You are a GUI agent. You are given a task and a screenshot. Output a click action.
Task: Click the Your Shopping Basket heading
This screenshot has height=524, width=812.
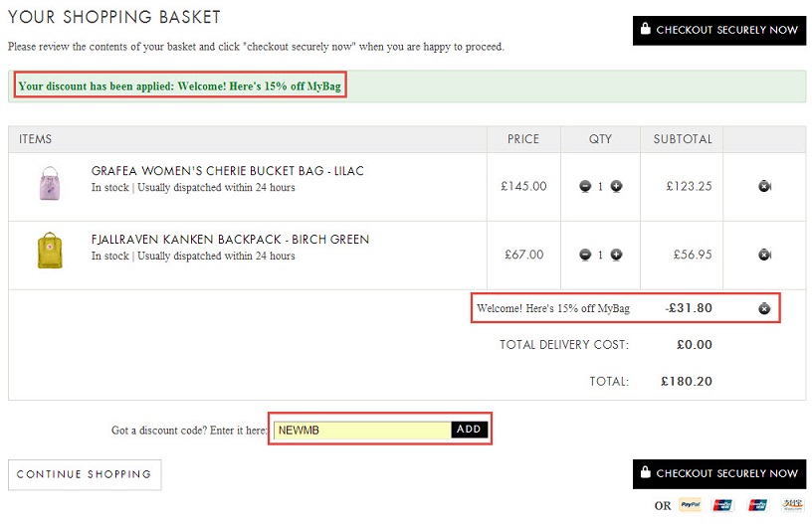click(x=113, y=17)
